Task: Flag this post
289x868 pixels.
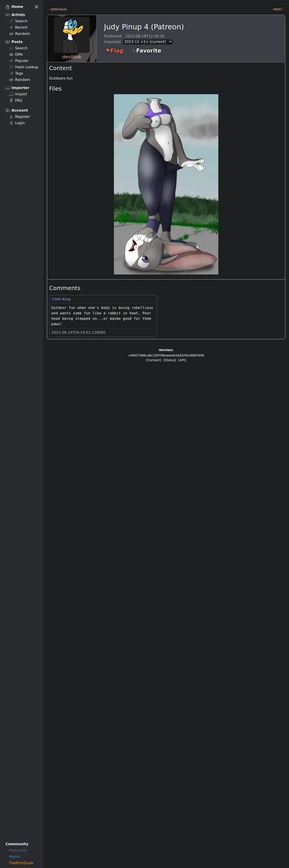Action: 114,50
